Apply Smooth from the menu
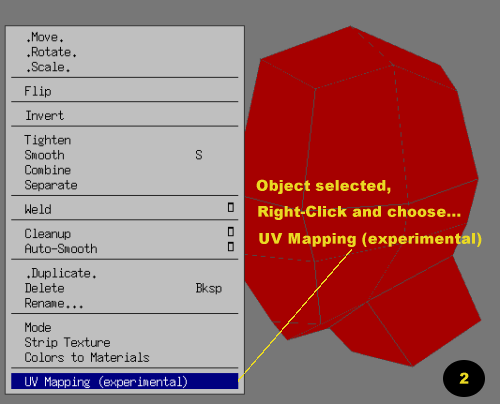This screenshot has width=500, height=404. (x=124, y=155)
